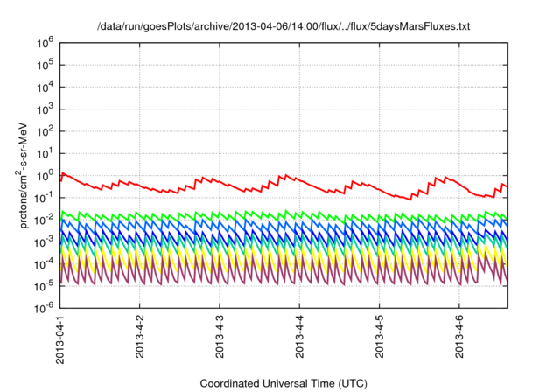Image resolution: width=560 pixels, height=392 pixels.
Task: Click the 2013-4-2 date tick label
Action: click(140, 337)
